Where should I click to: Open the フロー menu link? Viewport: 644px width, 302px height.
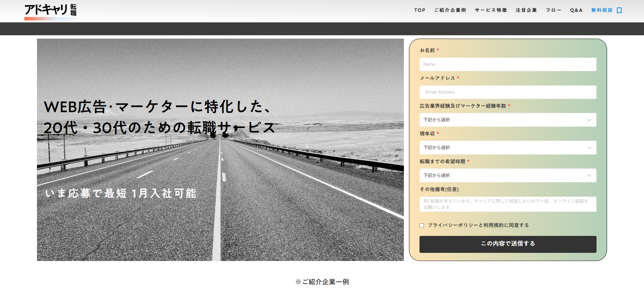pyautogui.click(x=553, y=10)
